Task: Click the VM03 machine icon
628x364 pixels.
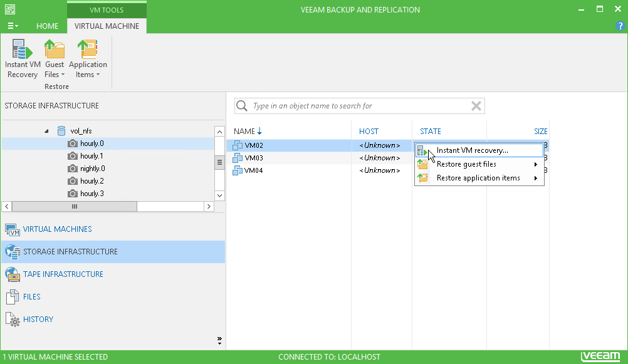Action: pyautogui.click(x=238, y=158)
